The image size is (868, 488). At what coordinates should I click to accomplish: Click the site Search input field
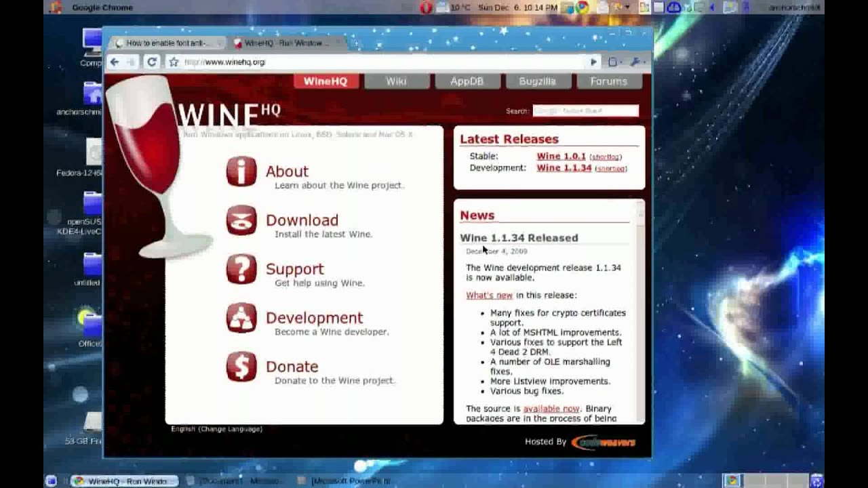tap(585, 110)
